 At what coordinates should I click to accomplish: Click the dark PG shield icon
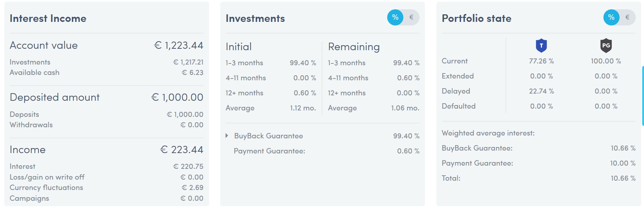click(x=606, y=46)
